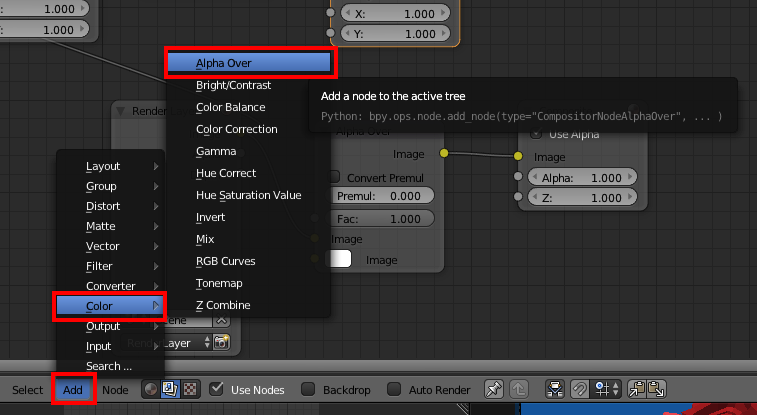Pin the node tree with the pushpin icon
The image size is (757, 415).
point(494,389)
